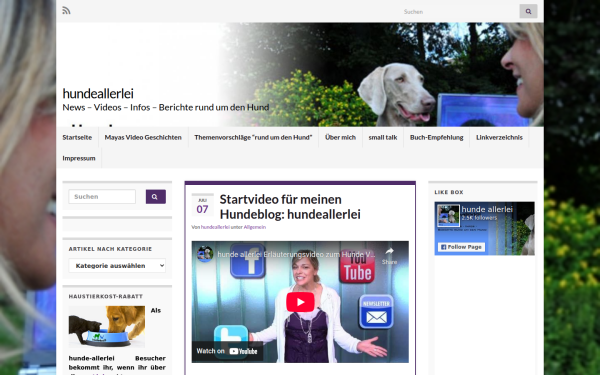Viewport: 600px width, 375px height.
Task: Click Watch on YouTube badge
Action: coord(227,351)
